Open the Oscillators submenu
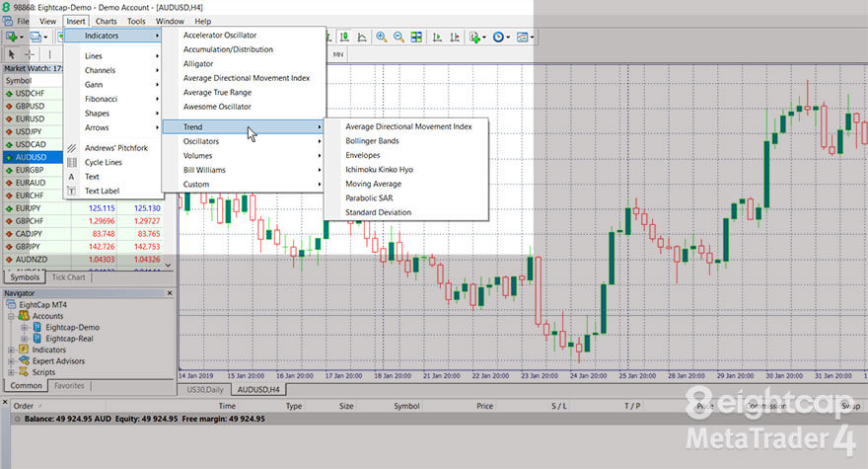 click(x=243, y=141)
